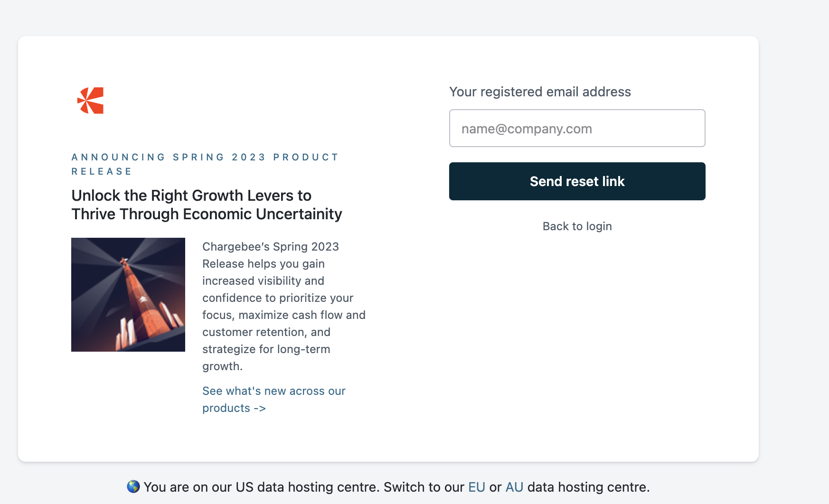Click the globe icon in footer notice
The width and height of the screenshot is (829, 504).
[133, 486]
